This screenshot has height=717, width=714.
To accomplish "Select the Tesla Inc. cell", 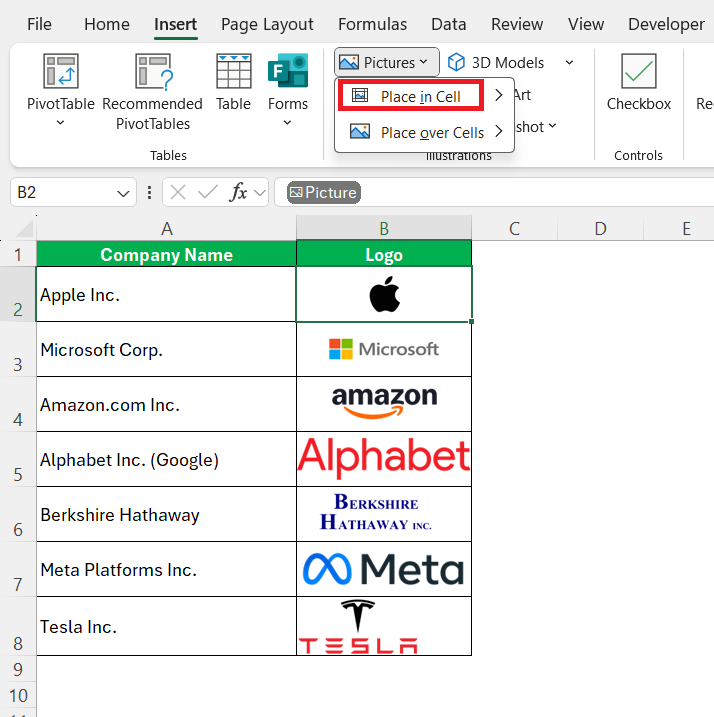I will [166, 626].
